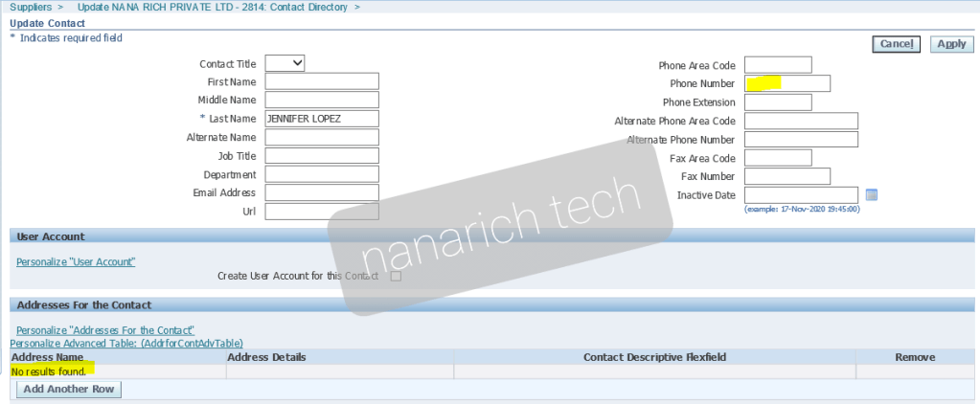Viewport: 980px width, 404px height.
Task: Click the Inactive Date text field
Action: point(801,195)
